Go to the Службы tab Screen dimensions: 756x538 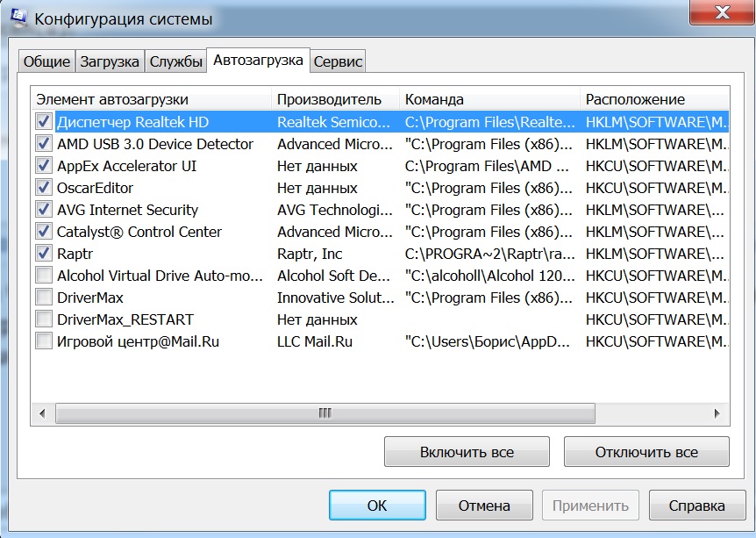point(175,61)
